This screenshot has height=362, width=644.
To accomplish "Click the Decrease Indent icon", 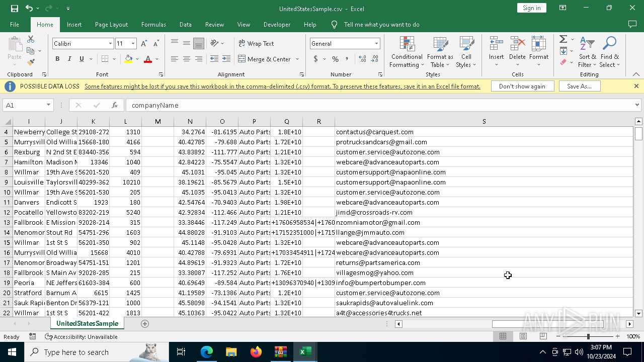I will click(x=214, y=59).
